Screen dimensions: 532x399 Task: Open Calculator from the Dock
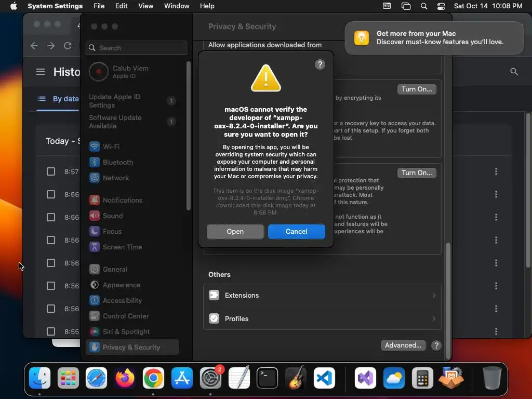[422, 378]
